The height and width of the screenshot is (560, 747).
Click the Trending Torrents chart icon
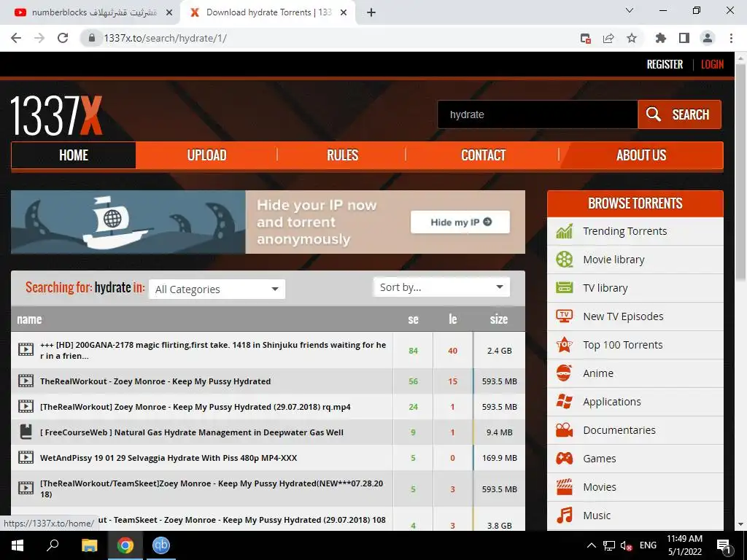click(565, 231)
